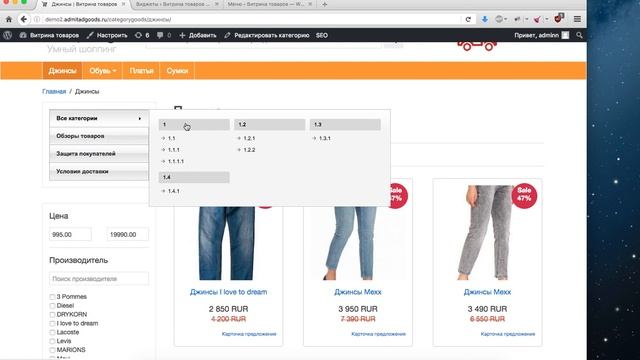Open 'Витрина товаров' in admin bar
Screen dimensions: 640x360
point(49,35)
